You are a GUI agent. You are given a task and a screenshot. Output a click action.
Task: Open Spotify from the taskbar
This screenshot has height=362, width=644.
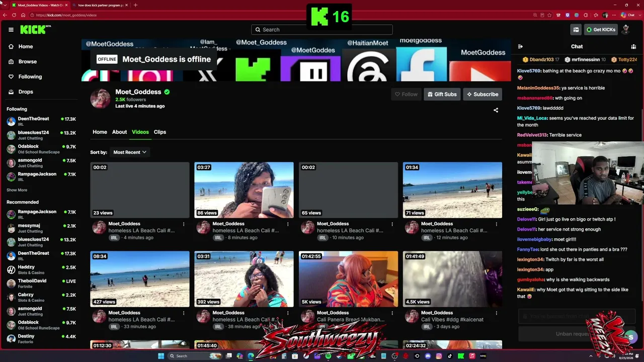tap(328, 356)
